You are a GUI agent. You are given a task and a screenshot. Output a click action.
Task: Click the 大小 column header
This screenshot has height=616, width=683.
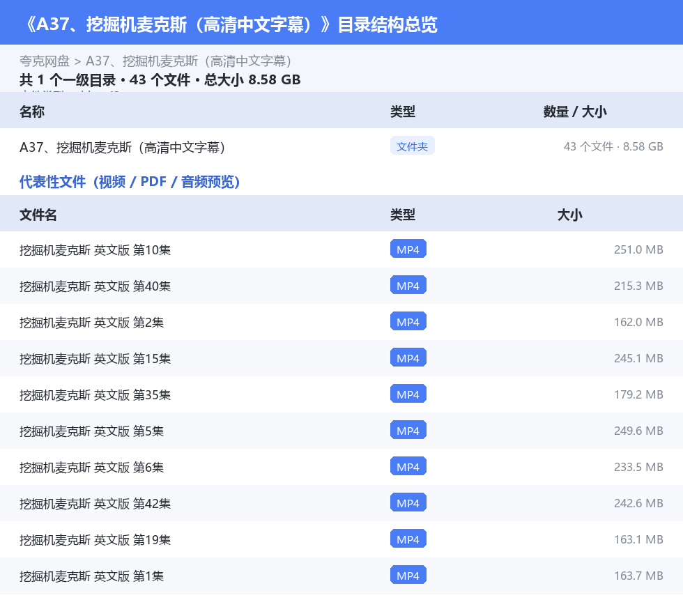click(x=570, y=215)
